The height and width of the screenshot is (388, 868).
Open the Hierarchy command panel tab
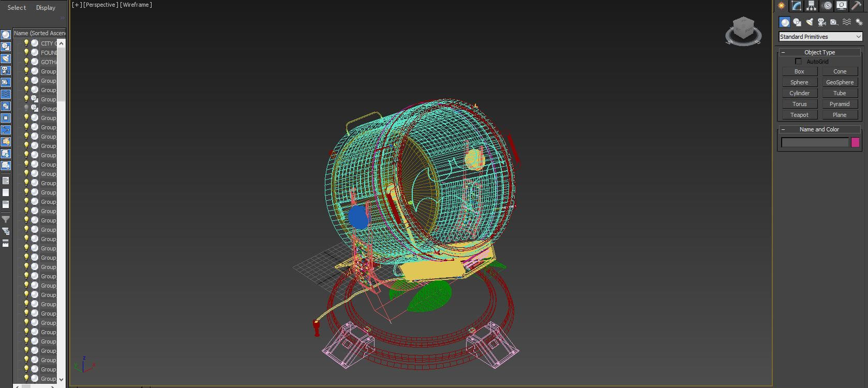pyautogui.click(x=811, y=6)
